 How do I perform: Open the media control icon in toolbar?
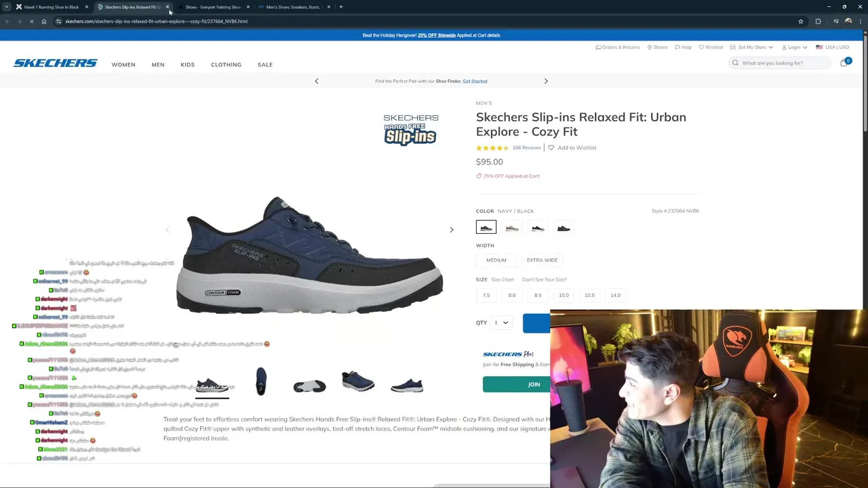click(835, 21)
